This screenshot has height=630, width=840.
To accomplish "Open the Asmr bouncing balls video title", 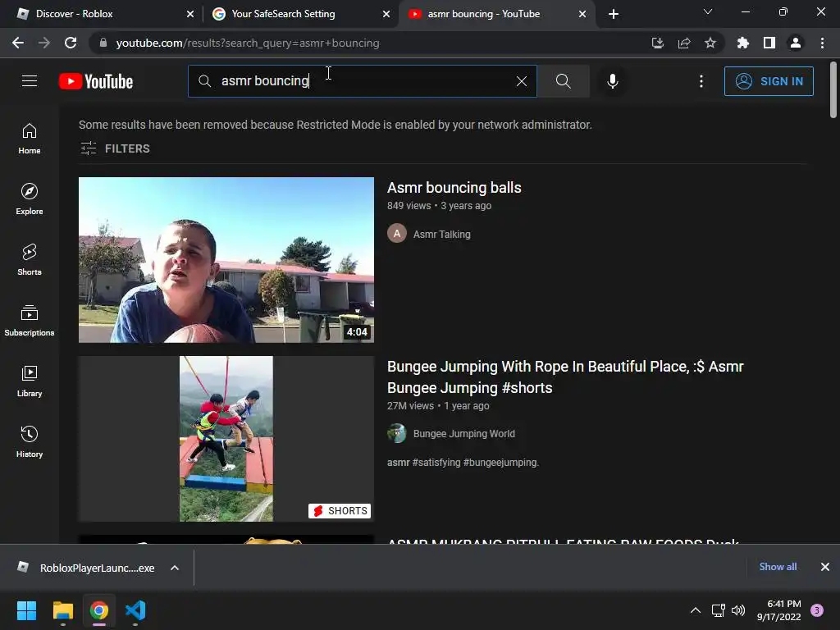I will tap(454, 188).
